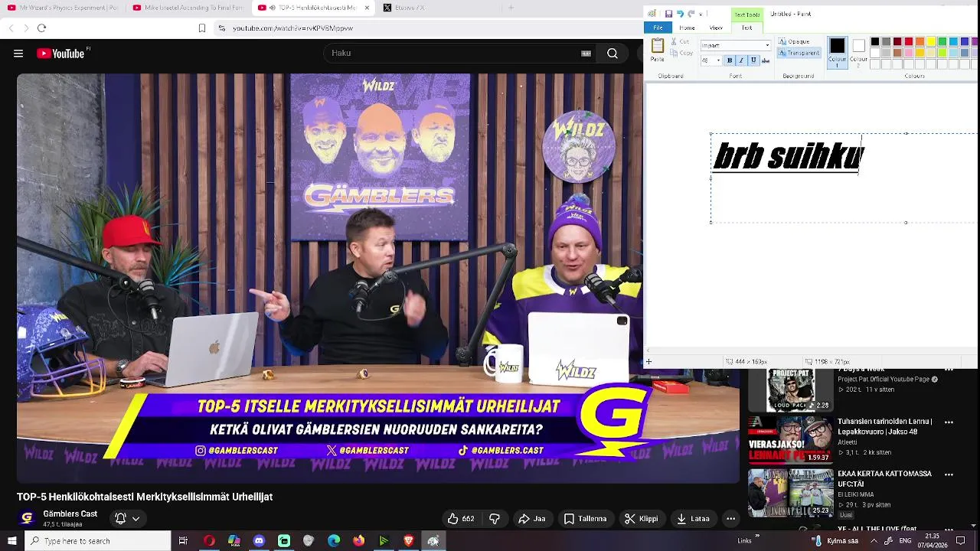Screen dimensions: 980x551
Task: Open Microsoft Edge from the taskbar
Action: (334, 541)
